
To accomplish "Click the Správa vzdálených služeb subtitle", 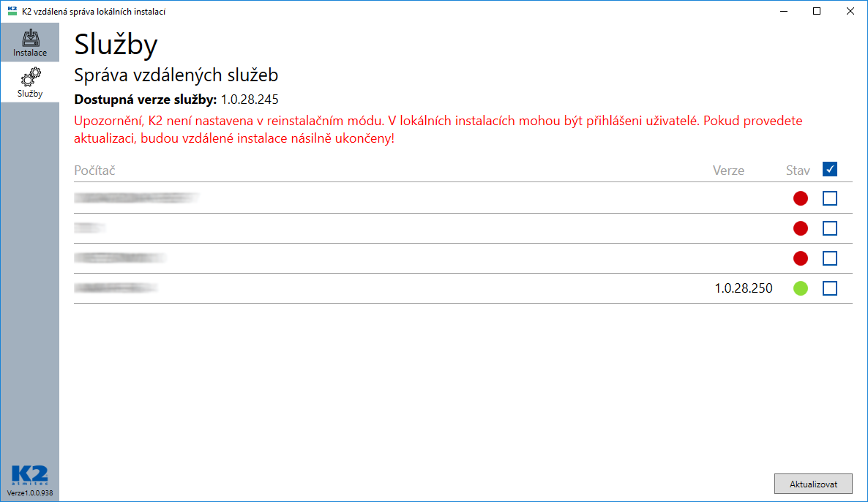I will pos(176,75).
